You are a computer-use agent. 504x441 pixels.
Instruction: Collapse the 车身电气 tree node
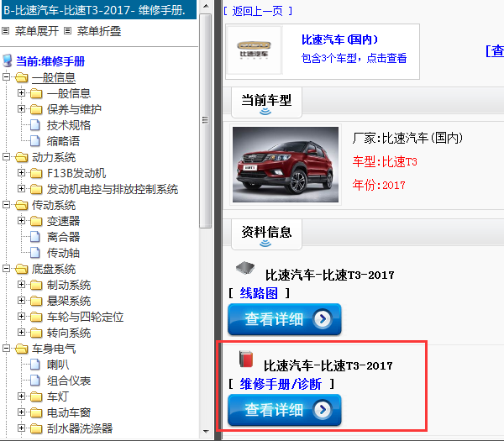(6, 349)
